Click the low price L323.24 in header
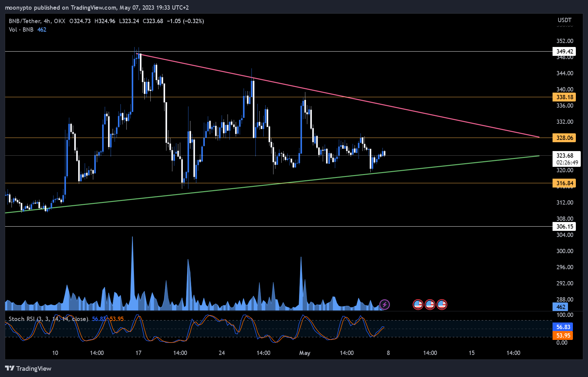The height and width of the screenshot is (377, 588). click(x=129, y=21)
